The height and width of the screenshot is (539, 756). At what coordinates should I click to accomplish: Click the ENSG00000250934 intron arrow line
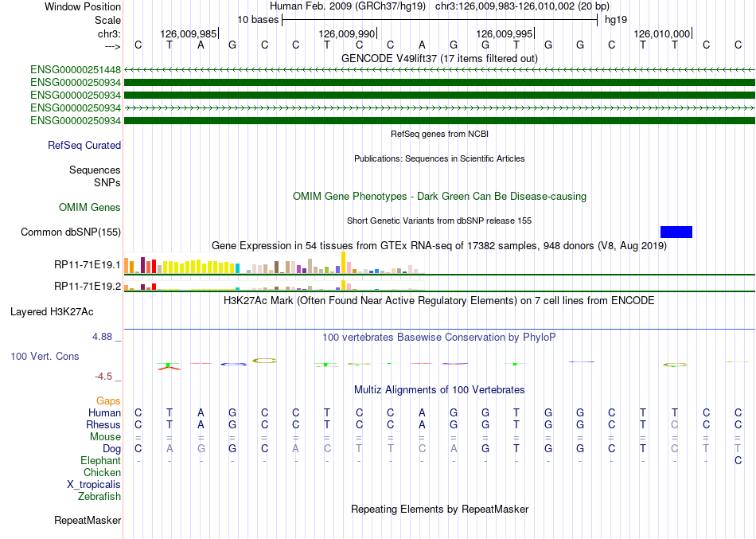440,107
